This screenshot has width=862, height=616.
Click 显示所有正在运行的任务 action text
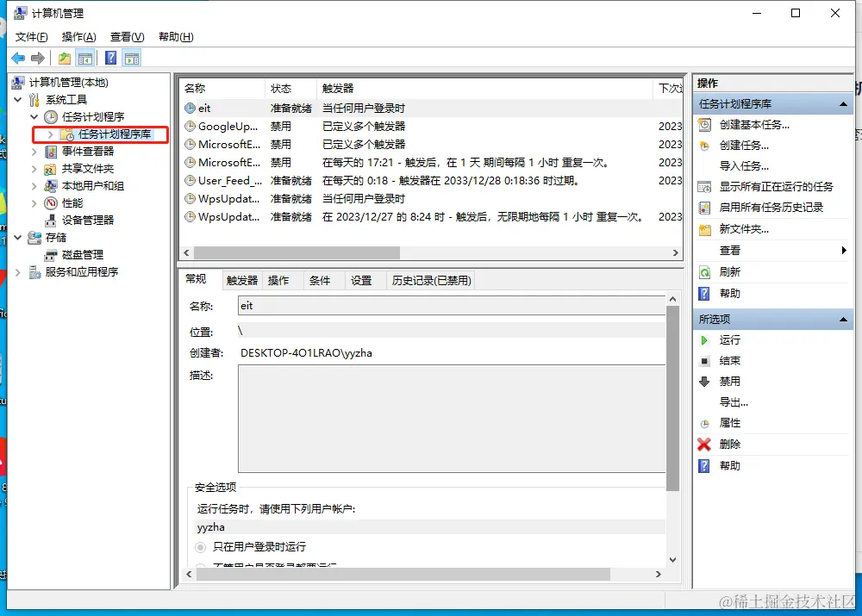[777, 187]
